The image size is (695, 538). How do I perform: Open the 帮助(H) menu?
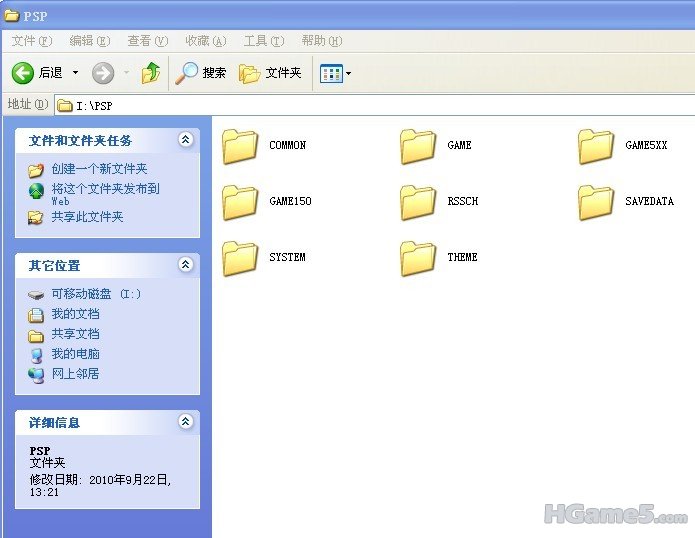[x=322, y=41]
